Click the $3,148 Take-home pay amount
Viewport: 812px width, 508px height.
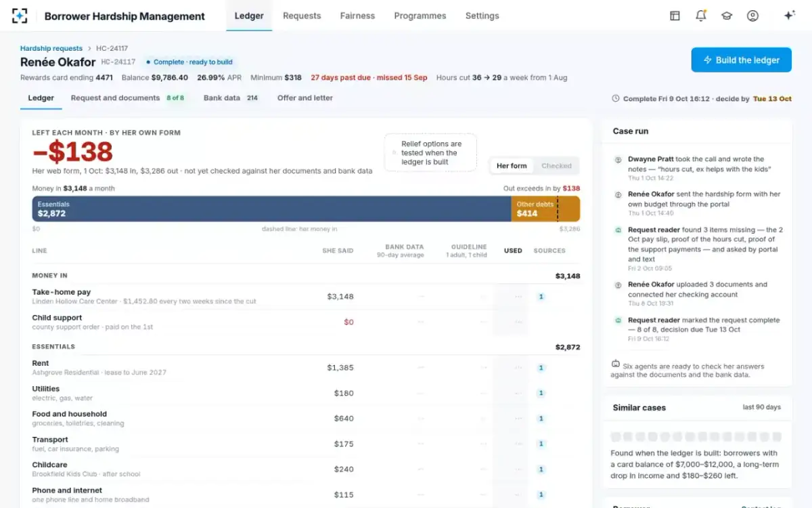(340, 297)
